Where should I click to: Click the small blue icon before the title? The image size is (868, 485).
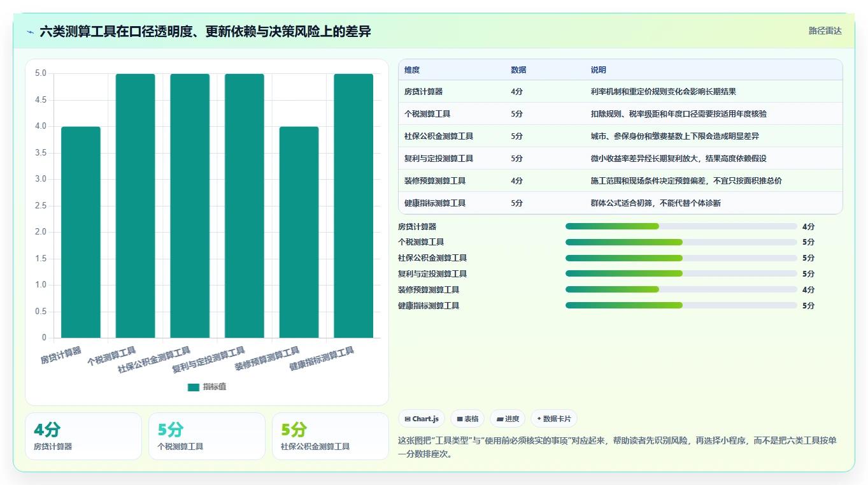[x=30, y=31]
